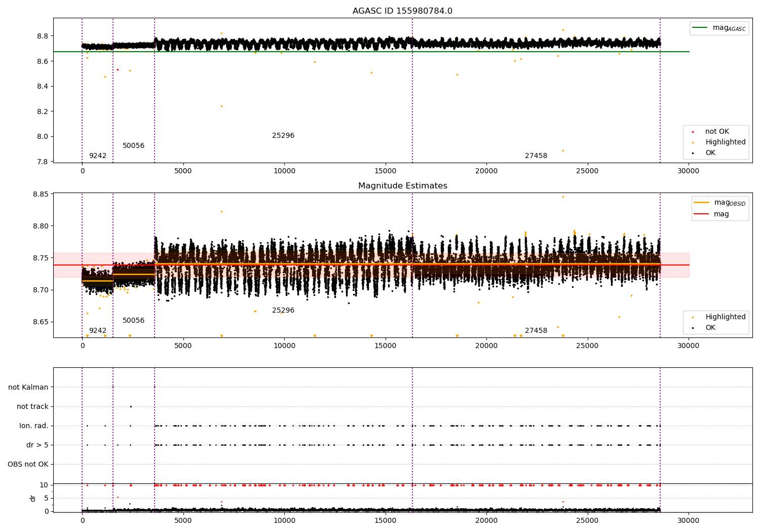The image size is (760, 532).
Task: Click the 20000 x-tick under Magnitude Estimates plot
Action: pyautogui.click(x=486, y=346)
